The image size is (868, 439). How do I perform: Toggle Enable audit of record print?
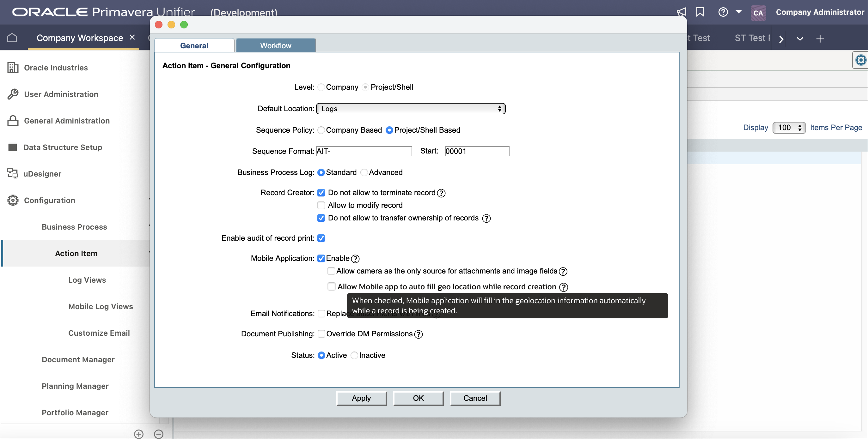[321, 238]
